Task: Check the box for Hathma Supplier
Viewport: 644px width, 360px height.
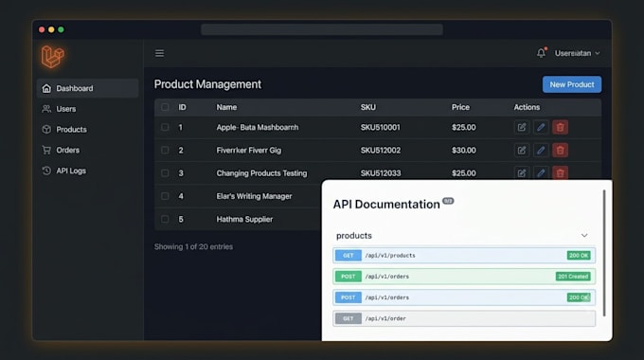Action: click(165, 220)
